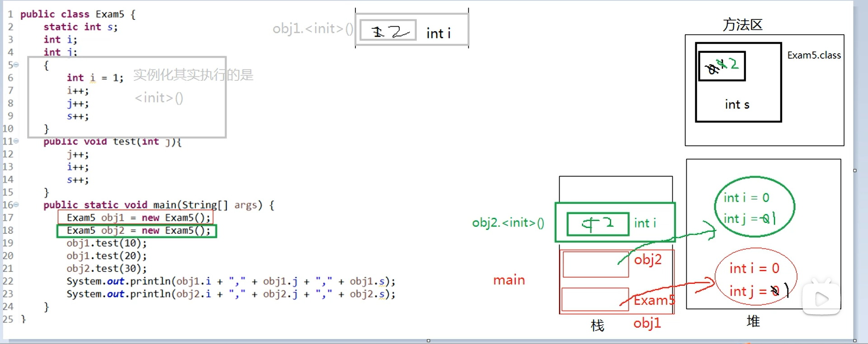Click the green "obj2.<init>()" label
868x344 pixels.
click(508, 223)
